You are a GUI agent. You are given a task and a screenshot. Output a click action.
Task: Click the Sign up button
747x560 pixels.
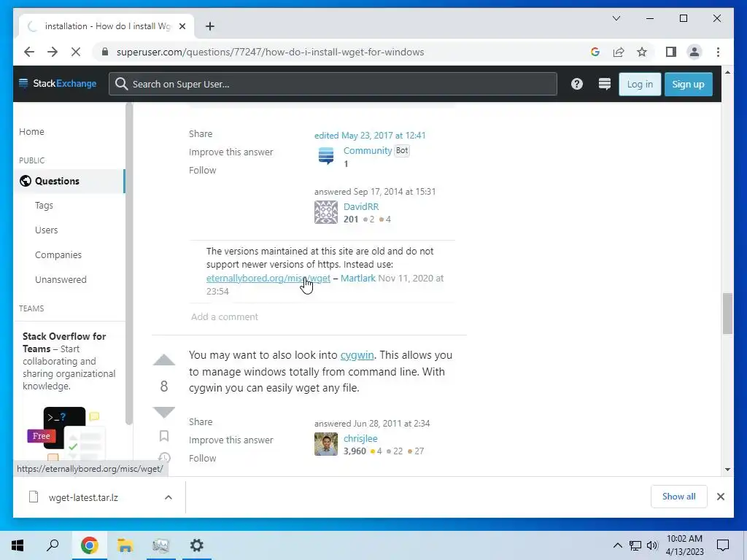(688, 85)
